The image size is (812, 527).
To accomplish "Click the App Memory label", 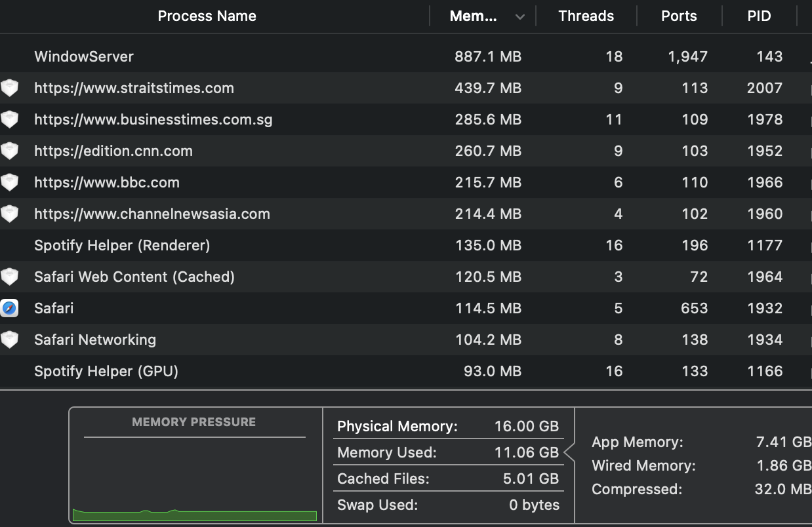I will [x=638, y=442].
